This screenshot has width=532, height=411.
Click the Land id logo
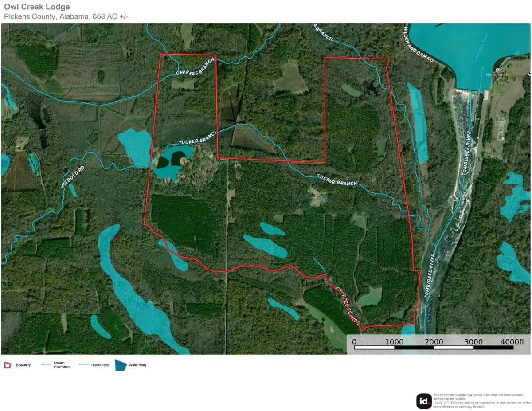coord(424,401)
